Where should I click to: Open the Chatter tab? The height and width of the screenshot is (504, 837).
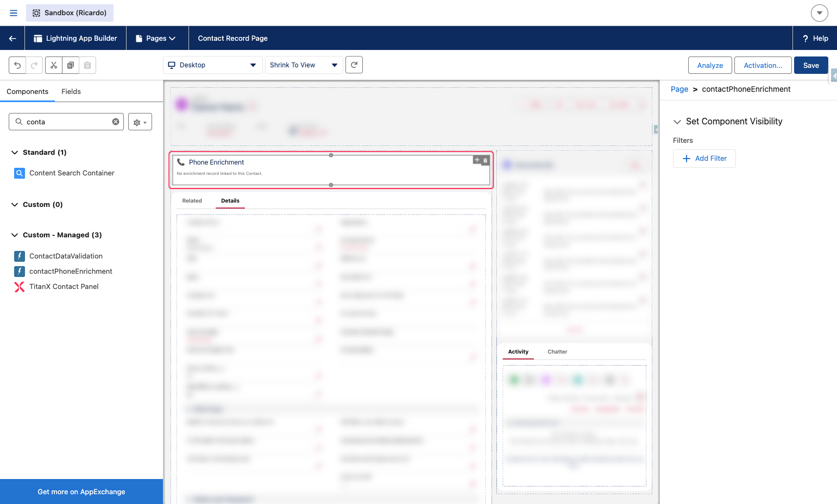click(x=557, y=352)
